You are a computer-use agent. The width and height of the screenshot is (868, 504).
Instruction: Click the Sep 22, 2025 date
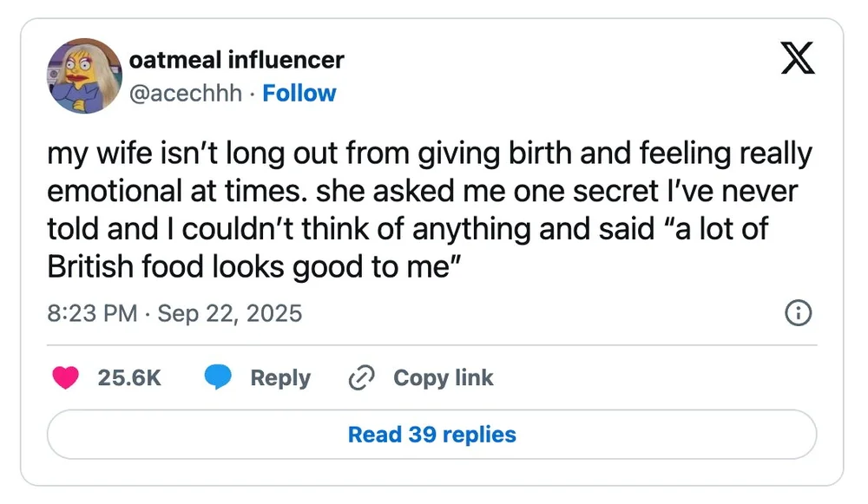click(230, 313)
